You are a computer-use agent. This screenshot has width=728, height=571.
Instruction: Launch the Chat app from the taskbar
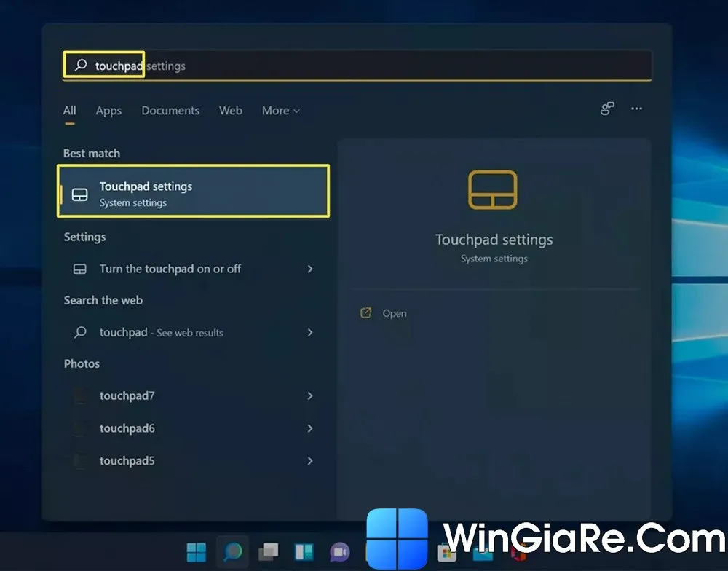coord(339,551)
